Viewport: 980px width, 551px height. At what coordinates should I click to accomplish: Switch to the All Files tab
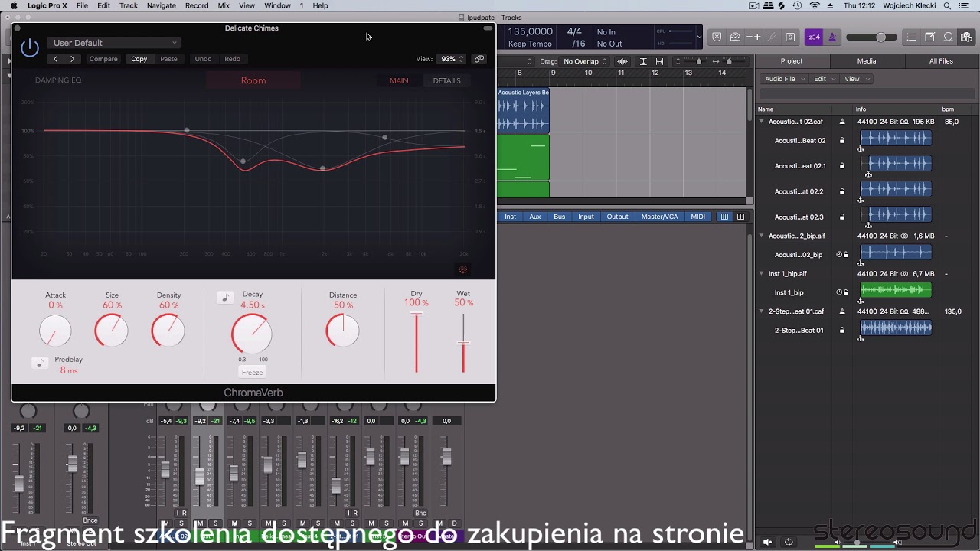[x=941, y=61]
